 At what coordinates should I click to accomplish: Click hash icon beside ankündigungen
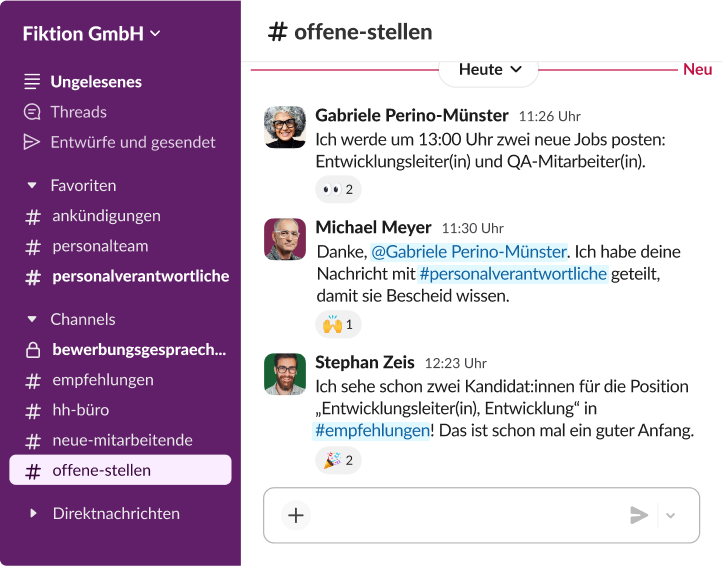click(x=33, y=217)
